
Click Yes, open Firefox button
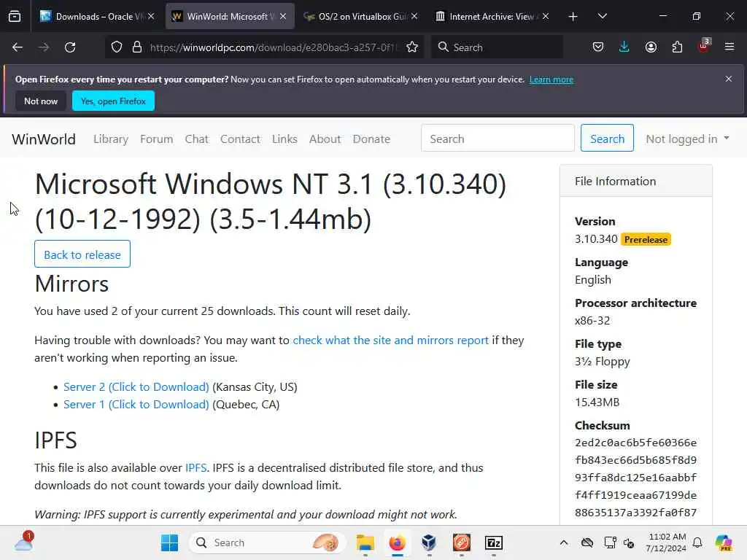pyautogui.click(x=113, y=101)
